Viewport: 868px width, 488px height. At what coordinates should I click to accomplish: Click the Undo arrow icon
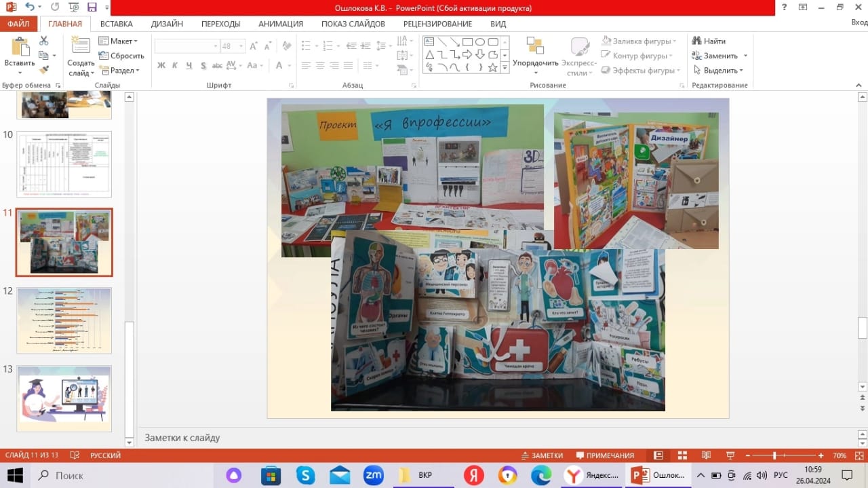(x=30, y=7)
